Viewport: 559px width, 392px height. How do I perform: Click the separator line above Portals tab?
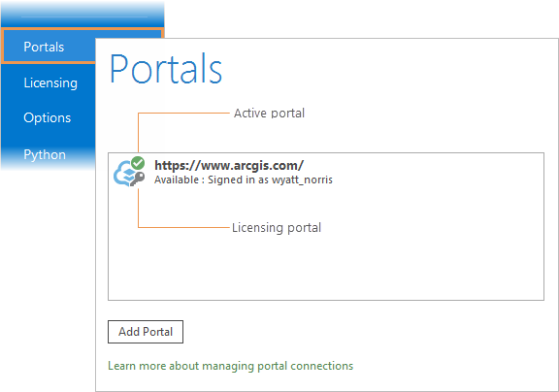(84, 16)
